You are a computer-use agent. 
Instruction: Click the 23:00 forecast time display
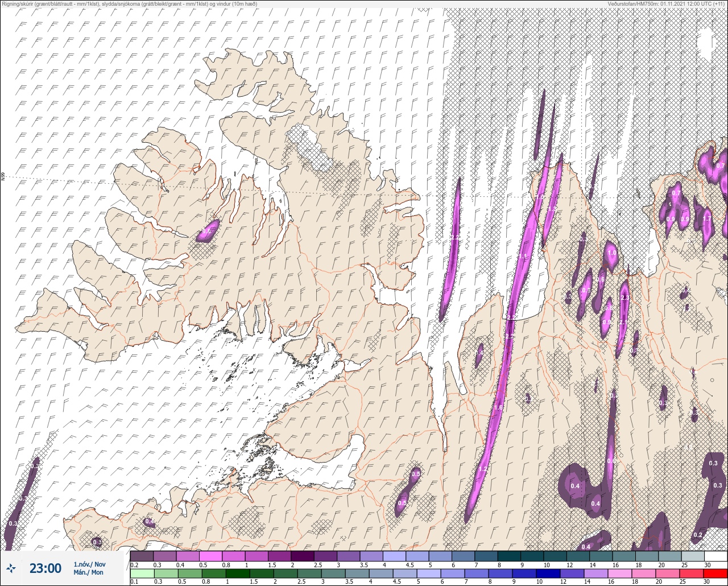(45, 568)
